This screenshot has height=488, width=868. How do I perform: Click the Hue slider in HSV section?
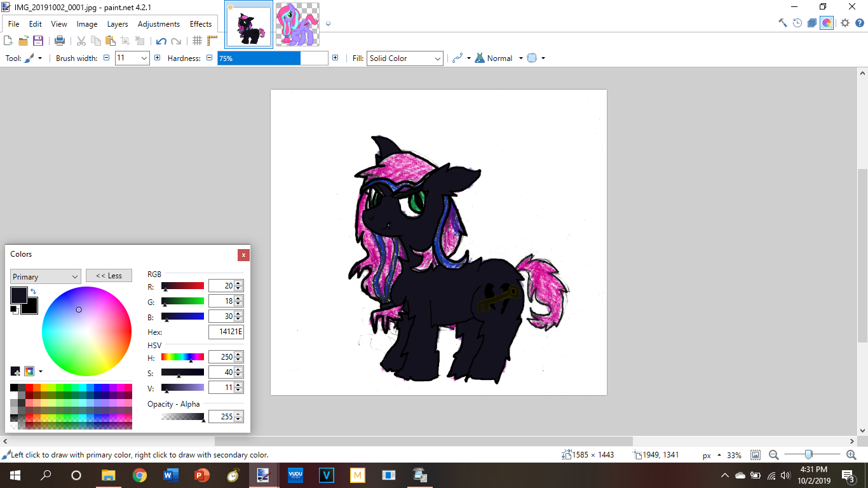point(182,357)
